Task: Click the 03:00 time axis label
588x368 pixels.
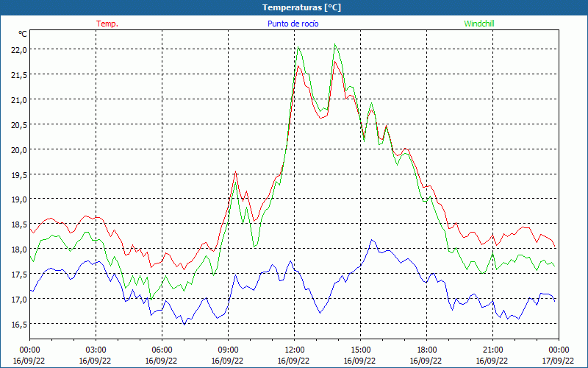Action: click(x=96, y=350)
